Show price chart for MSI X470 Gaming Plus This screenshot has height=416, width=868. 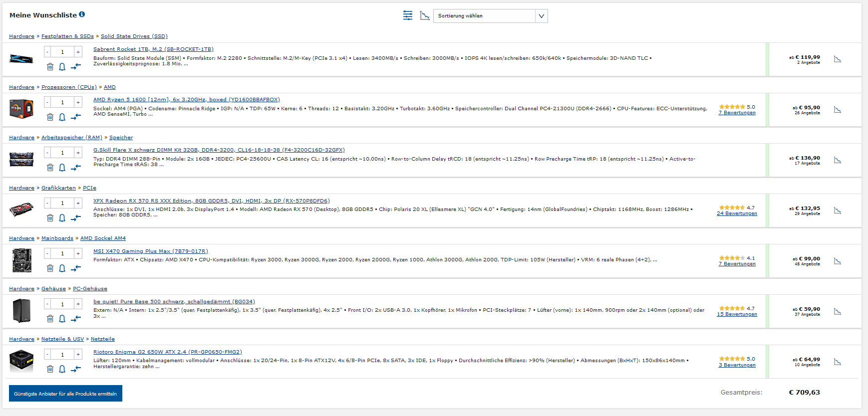[x=838, y=261]
